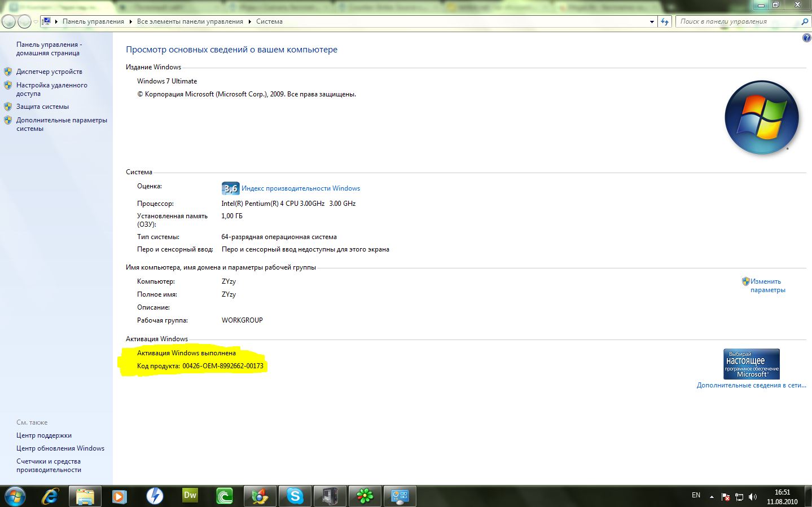Open Дополнительные параметры системы link
The width and height of the screenshot is (812, 507).
(x=62, y=124)
